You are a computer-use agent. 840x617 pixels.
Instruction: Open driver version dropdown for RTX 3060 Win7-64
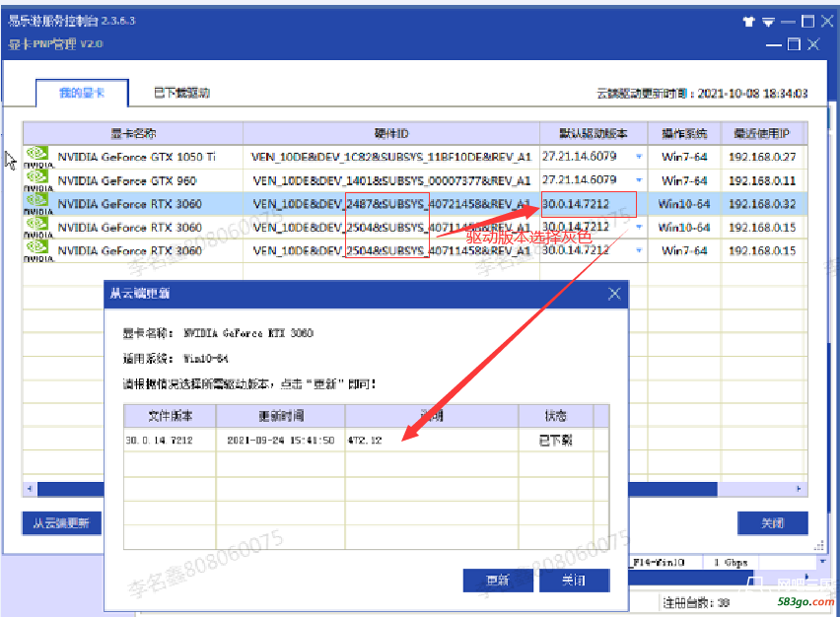coord(639,250)
